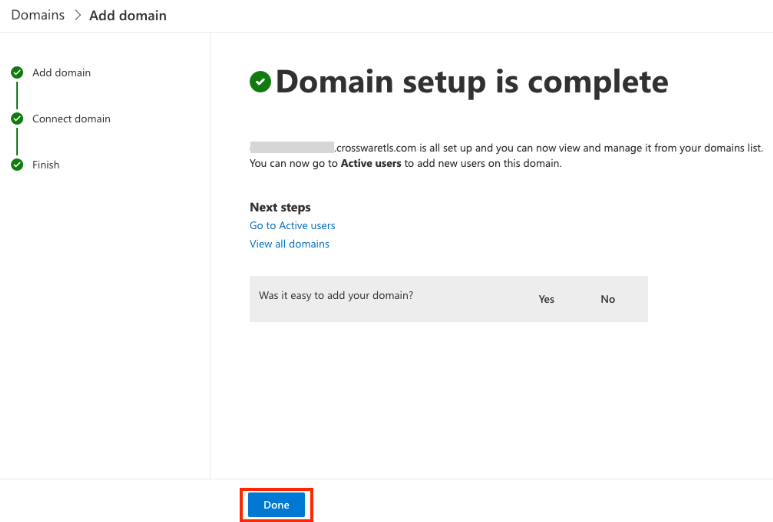Image resolution: width=773 pixels, height=522 pixels.
Task: Click the large green checkmark by the heading
Action: pos(260,82)
